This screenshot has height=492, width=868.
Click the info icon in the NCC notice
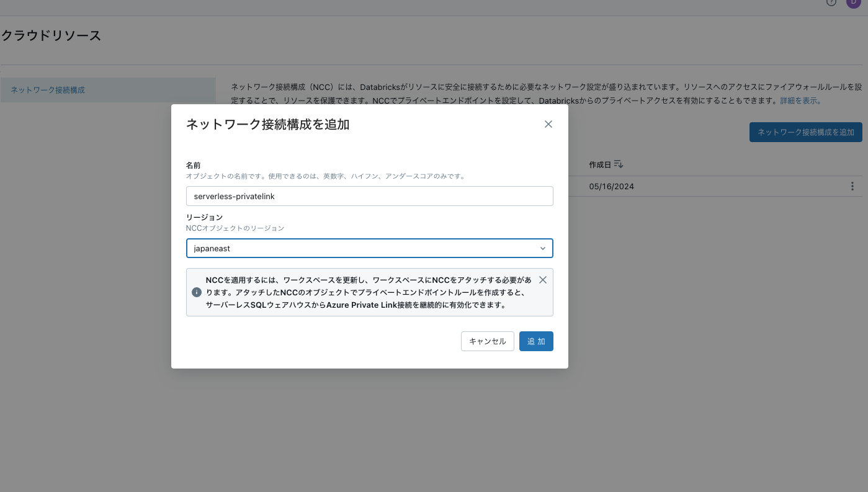pyautogui.click(x=197, y=292)
